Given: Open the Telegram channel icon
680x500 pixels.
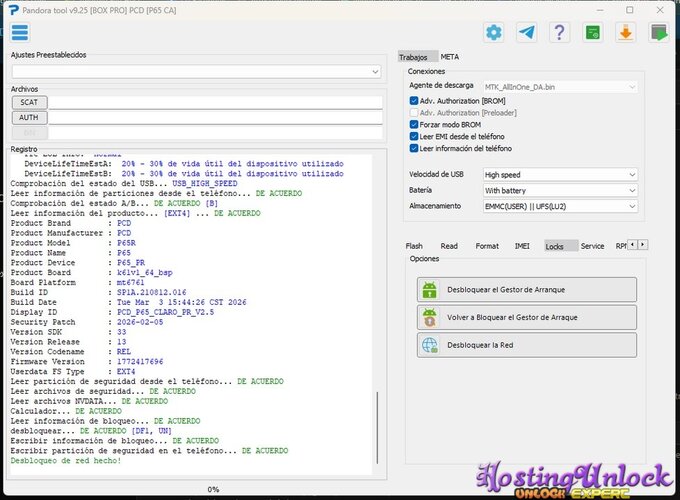Looking at the screenshot, I should coord(526,33).
